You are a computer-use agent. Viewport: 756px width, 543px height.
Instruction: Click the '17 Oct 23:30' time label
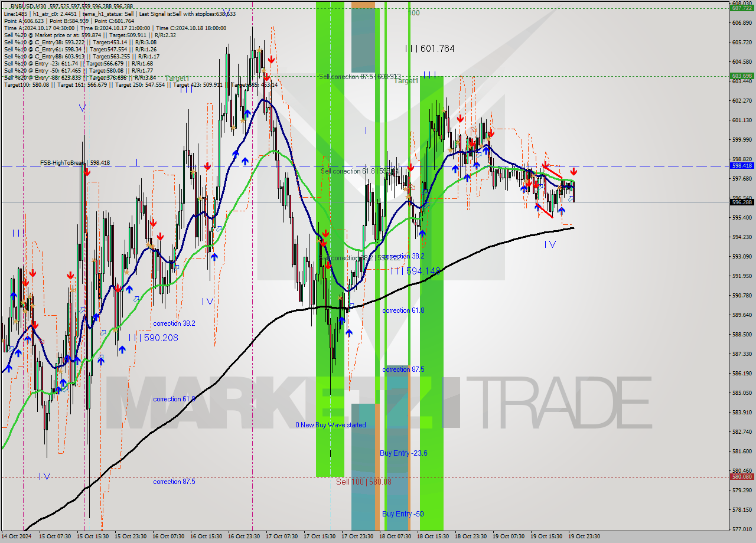click(x=357, y=537)
